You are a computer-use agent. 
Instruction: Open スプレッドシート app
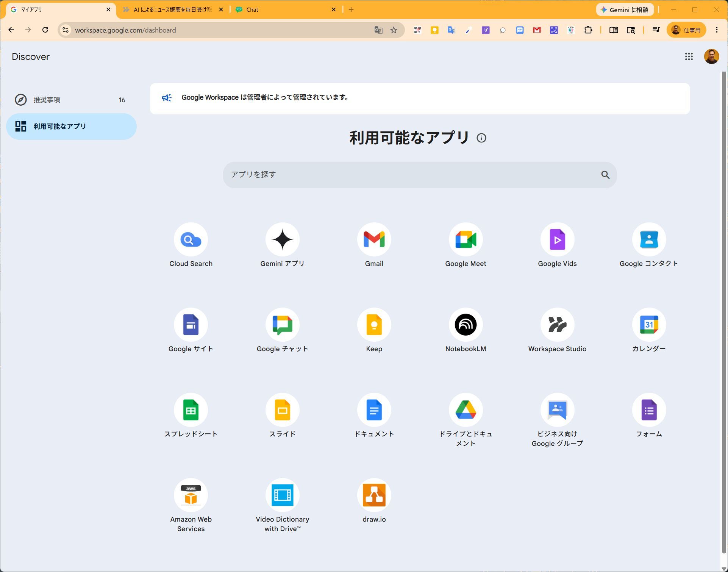pos(191,416)
